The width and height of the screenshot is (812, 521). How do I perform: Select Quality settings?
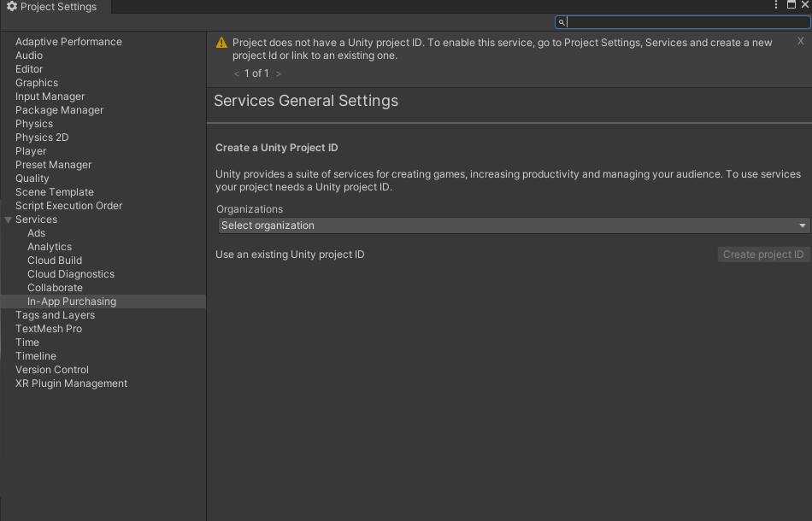point(32,179)
